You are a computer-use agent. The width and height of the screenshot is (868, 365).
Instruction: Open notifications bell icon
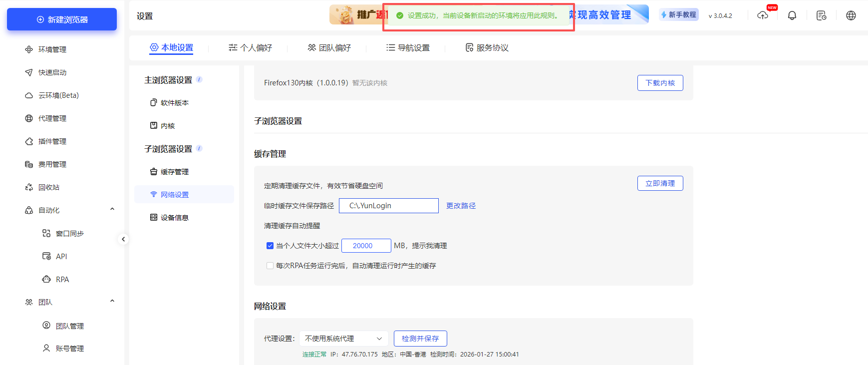792,15
